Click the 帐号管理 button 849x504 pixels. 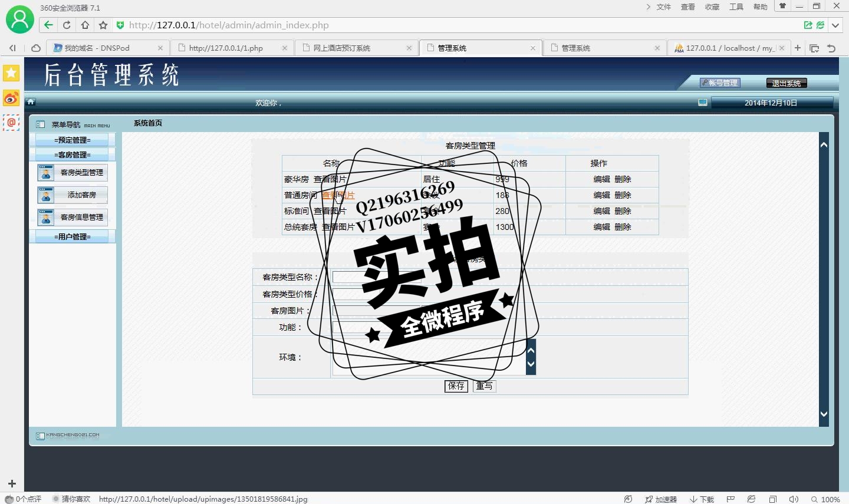[x=719, y=83]
